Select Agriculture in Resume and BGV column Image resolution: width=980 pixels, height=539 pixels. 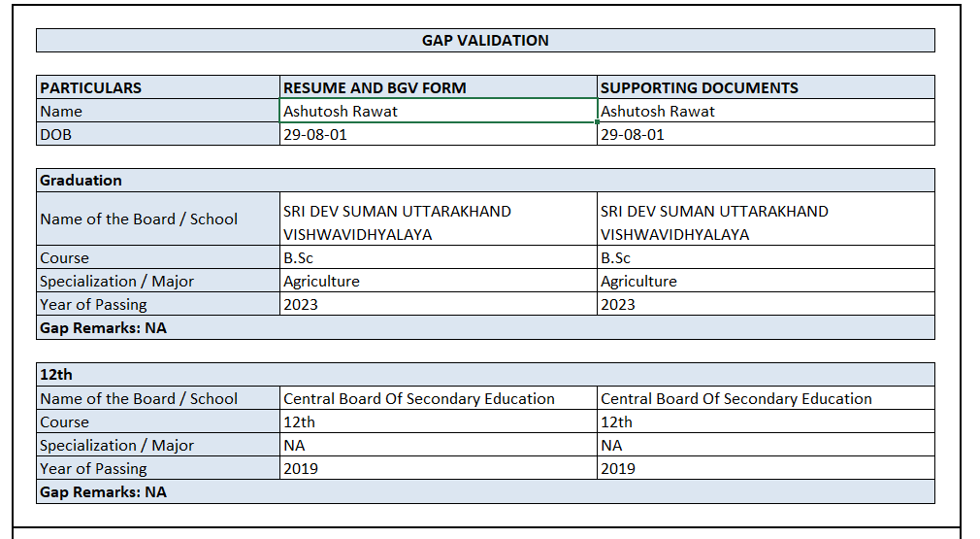tap(438, 282)
